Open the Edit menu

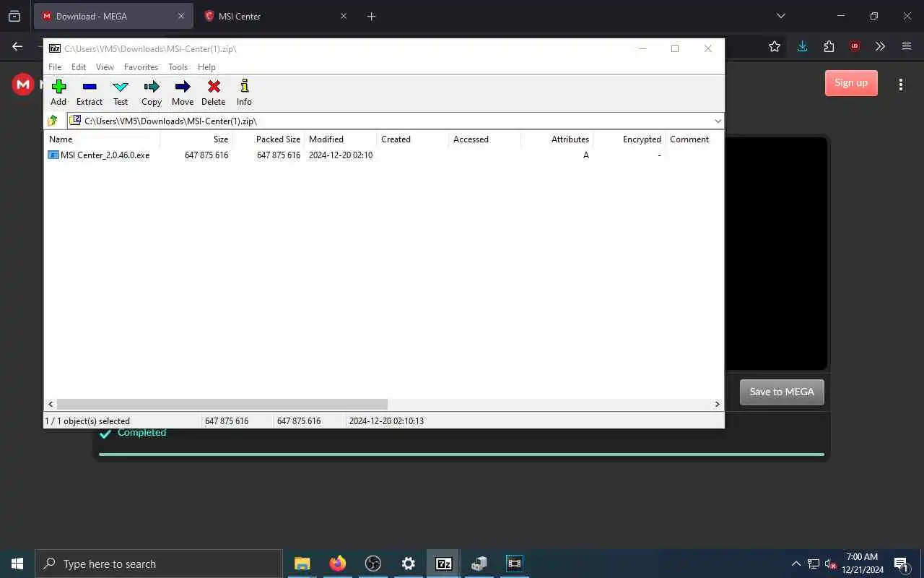[x=79, y=67]
